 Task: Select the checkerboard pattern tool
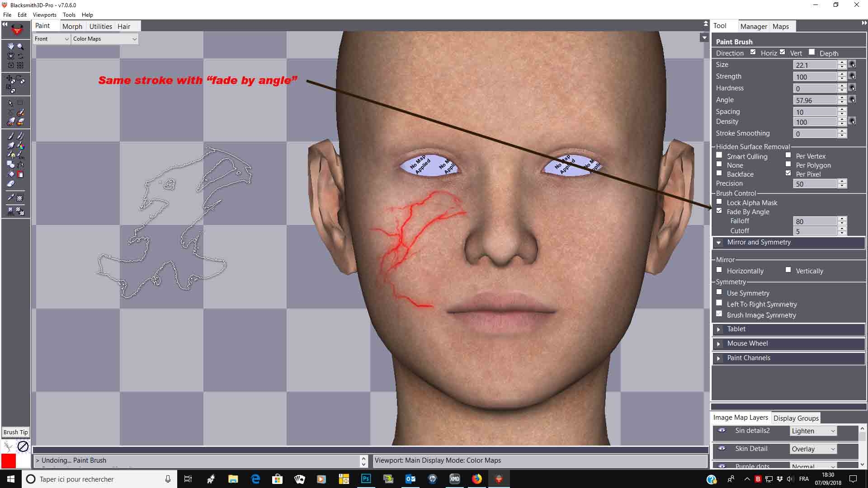[20, 198]
